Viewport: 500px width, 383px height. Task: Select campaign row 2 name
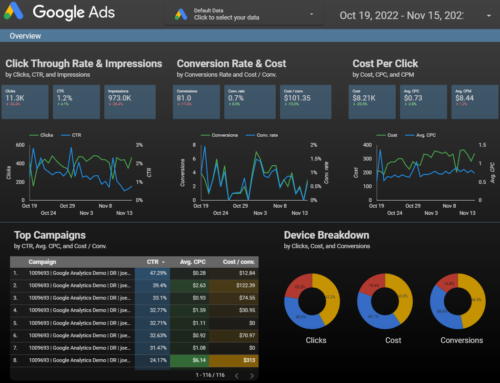(x=80, y=285)
